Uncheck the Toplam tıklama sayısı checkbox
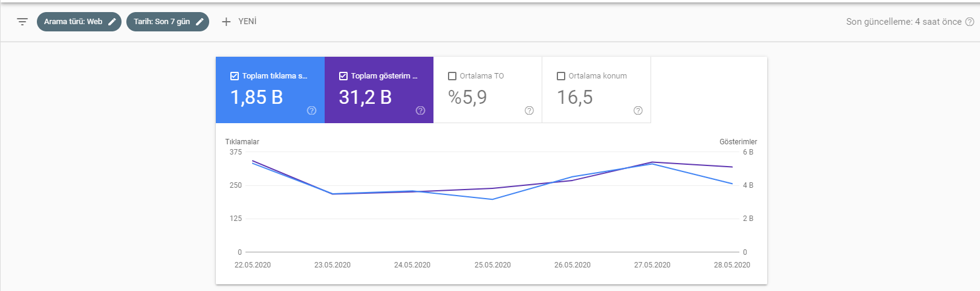 point(235,76)
